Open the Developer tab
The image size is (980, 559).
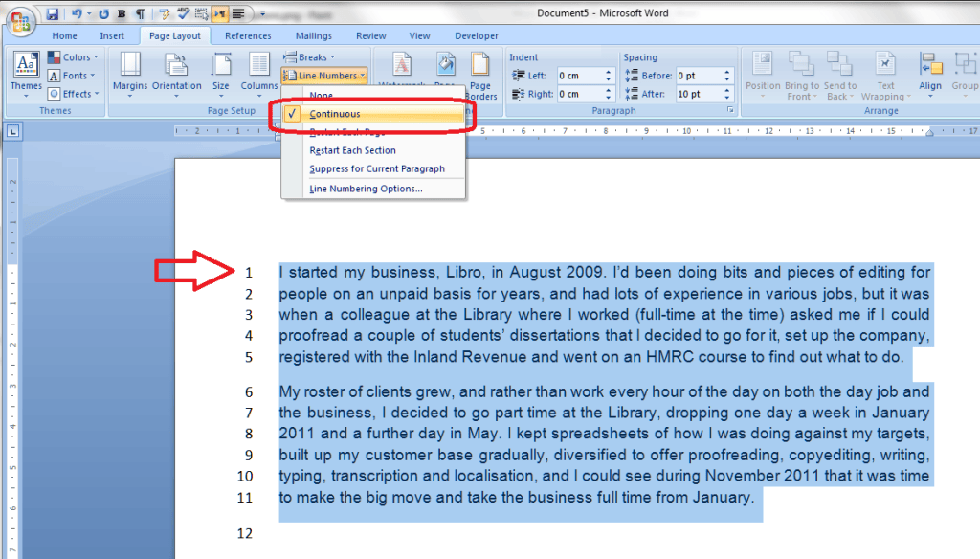pyautogui.click(x=477, y=35)
